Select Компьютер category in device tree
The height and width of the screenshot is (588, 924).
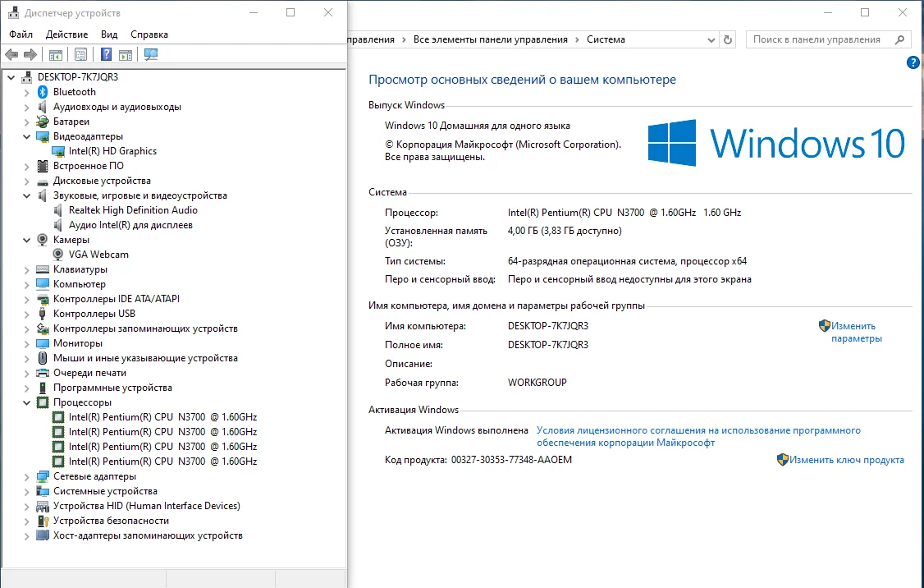click(79, 284)
